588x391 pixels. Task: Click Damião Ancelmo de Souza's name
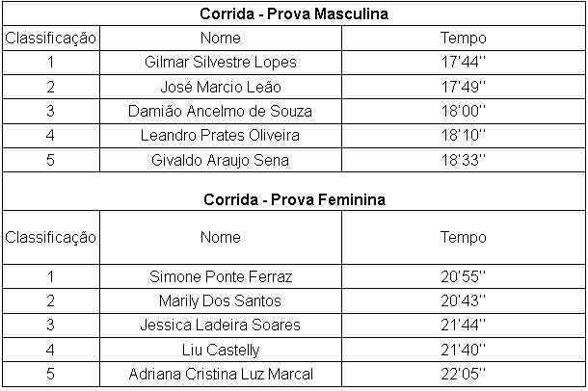[x=220, y=111]
